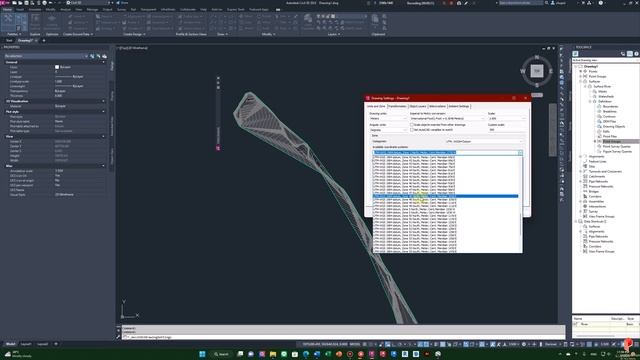Screen dimensions: 640x360
Task: Open the Categories dropdown in Zone section
Action: (484, 141)
